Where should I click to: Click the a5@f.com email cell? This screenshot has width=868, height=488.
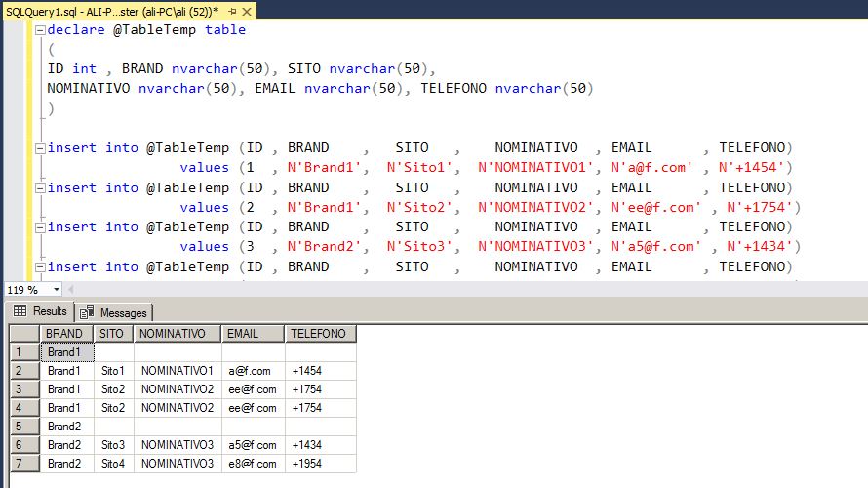tap(254, 445)
